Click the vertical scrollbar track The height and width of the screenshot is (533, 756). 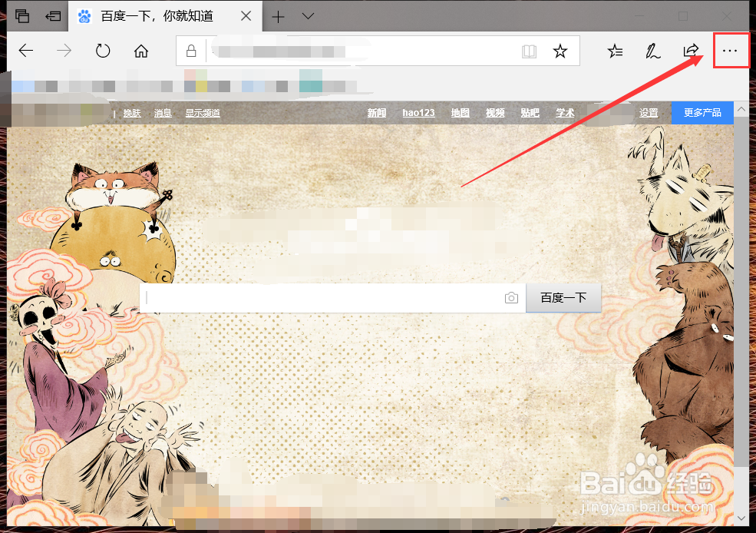[x=741, y=313]
